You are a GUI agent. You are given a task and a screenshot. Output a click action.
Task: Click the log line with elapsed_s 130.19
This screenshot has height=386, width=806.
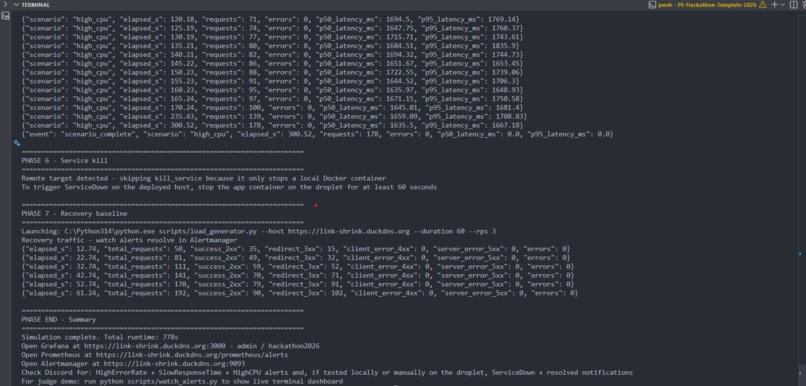272,36
